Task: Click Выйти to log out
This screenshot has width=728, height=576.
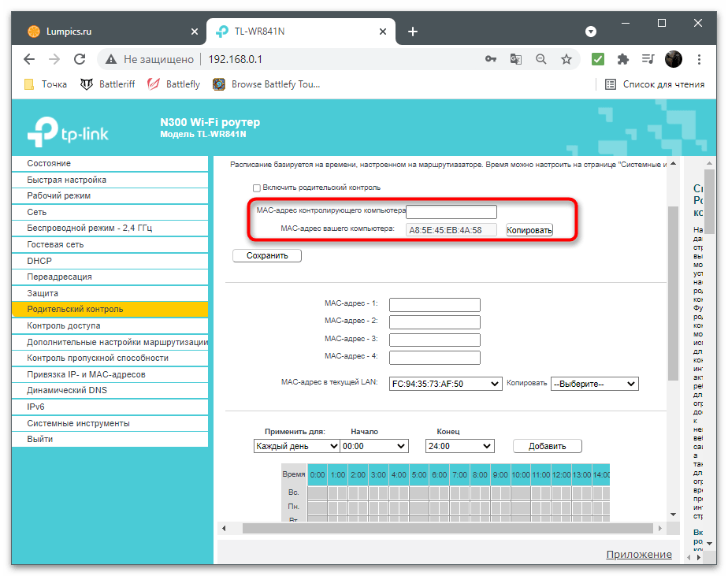Action: [110, 439]
